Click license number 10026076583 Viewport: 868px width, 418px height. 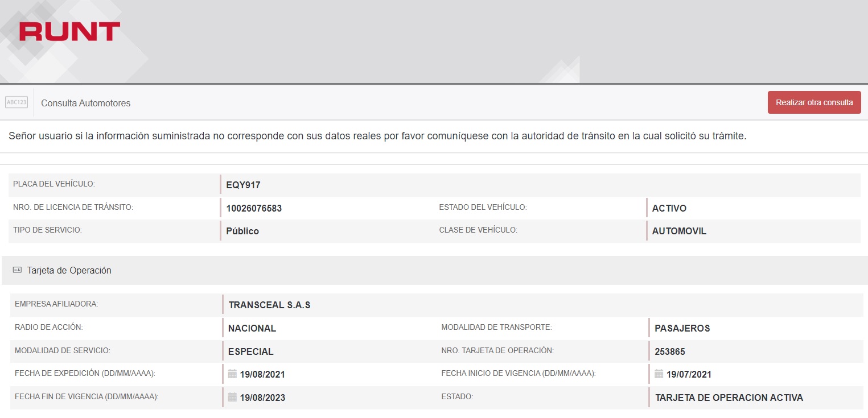pyautogui.click(x=254, y=208)
